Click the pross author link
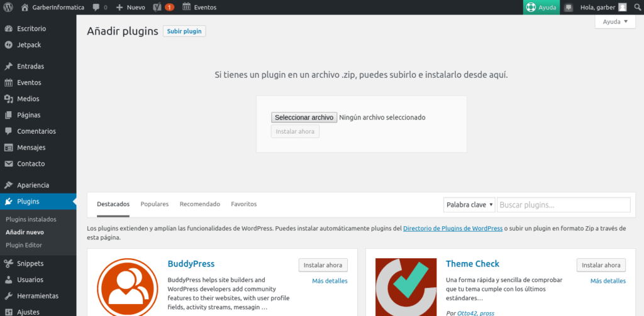The image size is (644, 316). [487, 313]
